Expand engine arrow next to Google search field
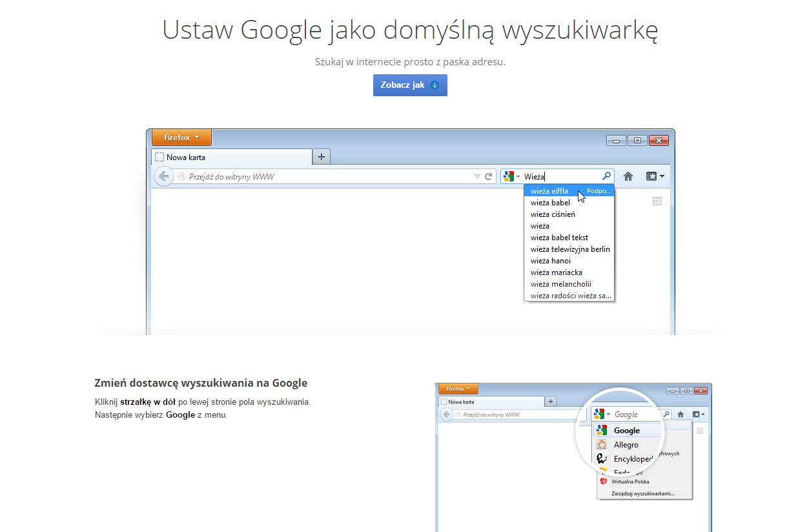 tap(609, 414)
